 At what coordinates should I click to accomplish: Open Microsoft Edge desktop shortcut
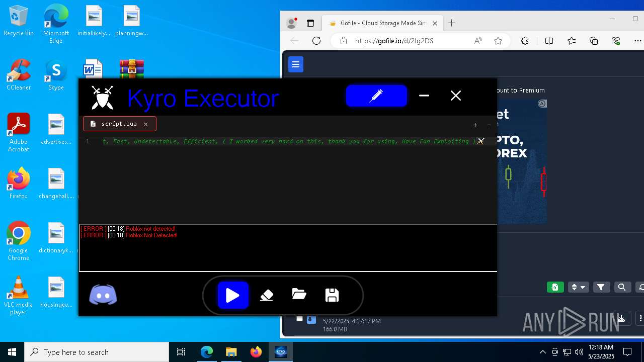click(56, 24)
